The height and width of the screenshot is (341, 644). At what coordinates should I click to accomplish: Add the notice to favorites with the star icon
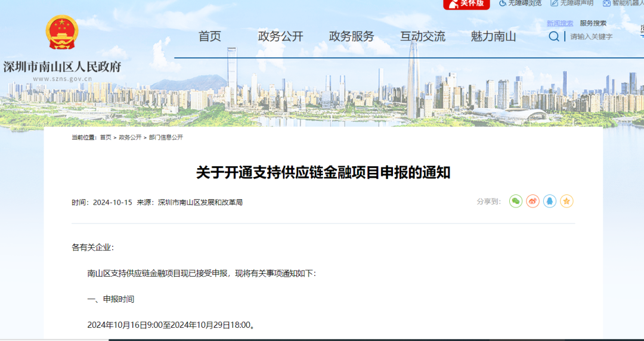click(567, 201)
